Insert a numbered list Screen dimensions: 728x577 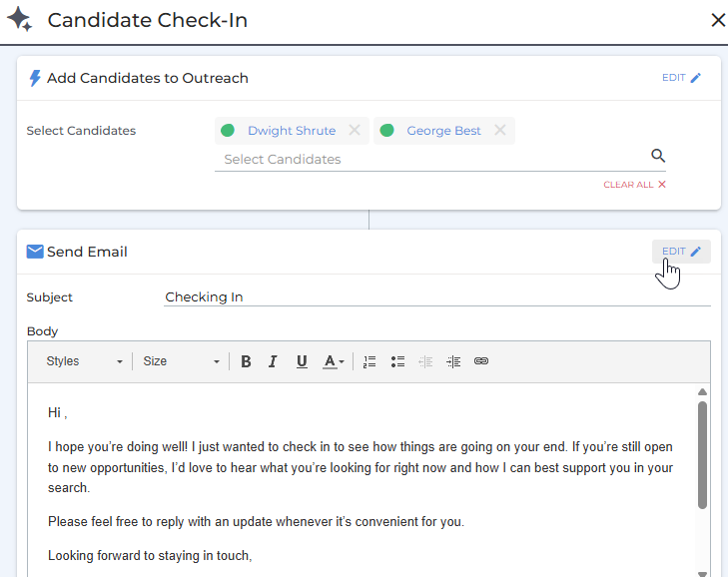(369, 361)
